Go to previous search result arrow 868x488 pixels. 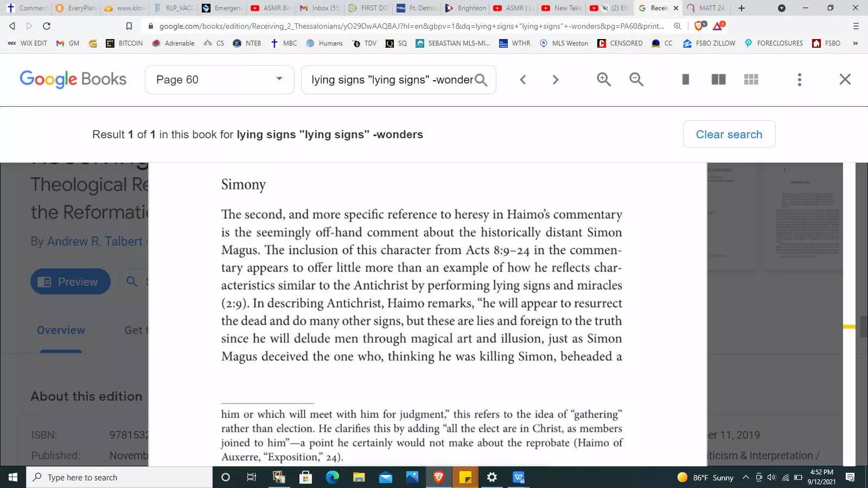pyautogui.click(x=523, y=80)
